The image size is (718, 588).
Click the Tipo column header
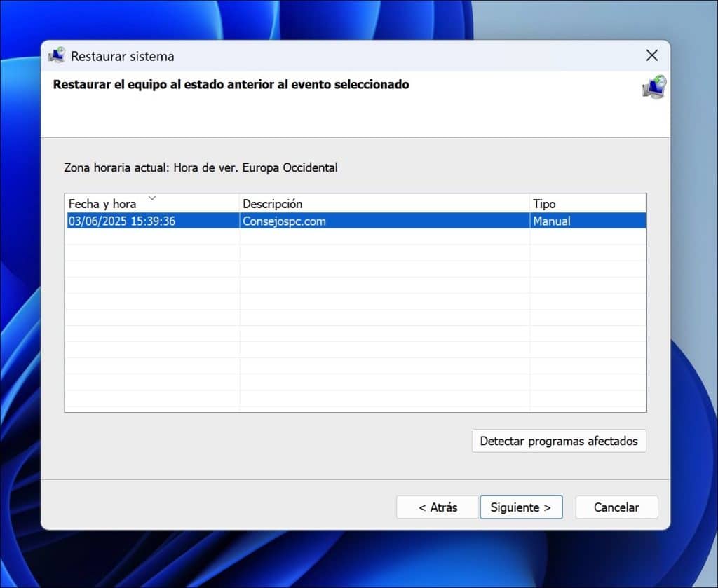pyautogui.click(x=588, y=203)
